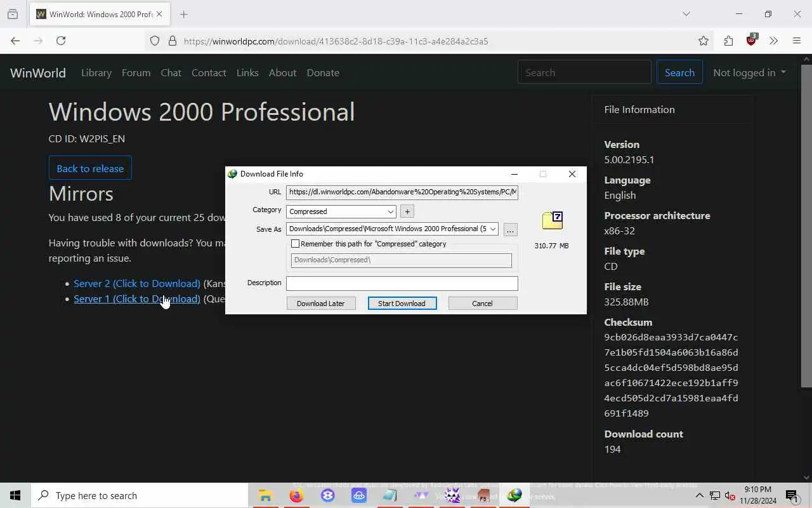Click the Description text field
812x508 pixels.
[402, 283]
